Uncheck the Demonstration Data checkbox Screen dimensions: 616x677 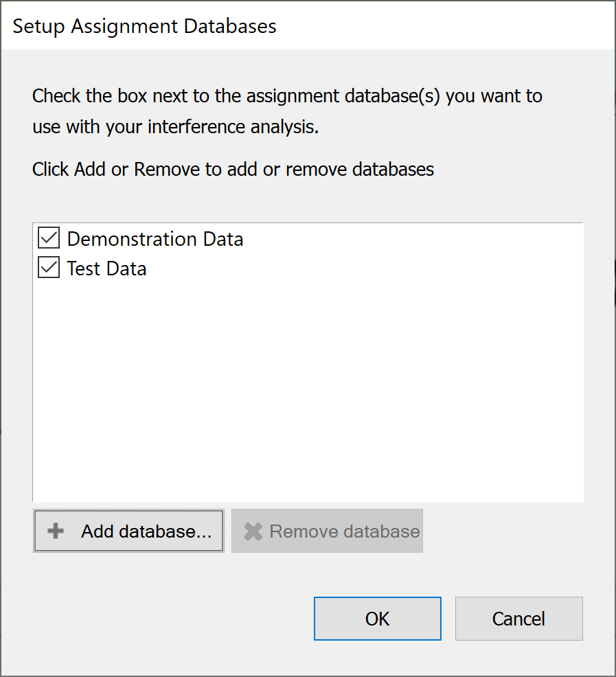point(48,238)
